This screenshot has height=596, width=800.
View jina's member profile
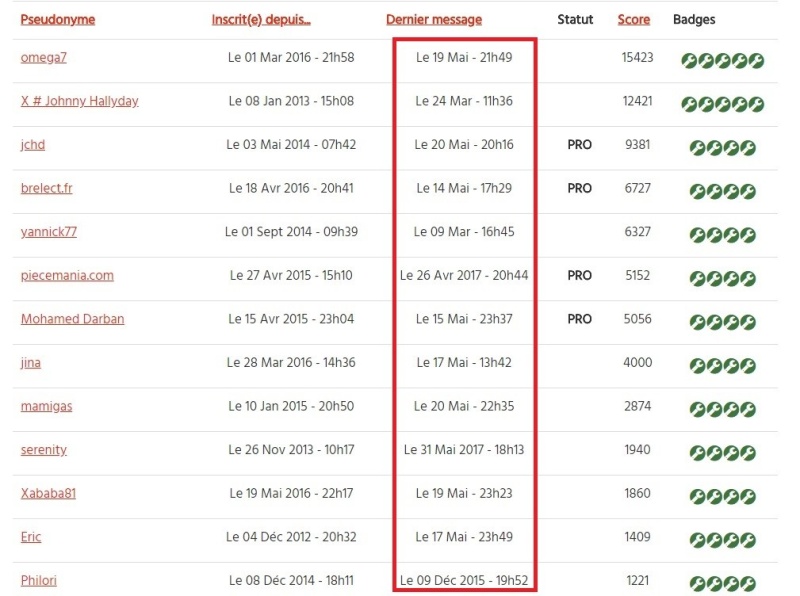pos(31,363)
